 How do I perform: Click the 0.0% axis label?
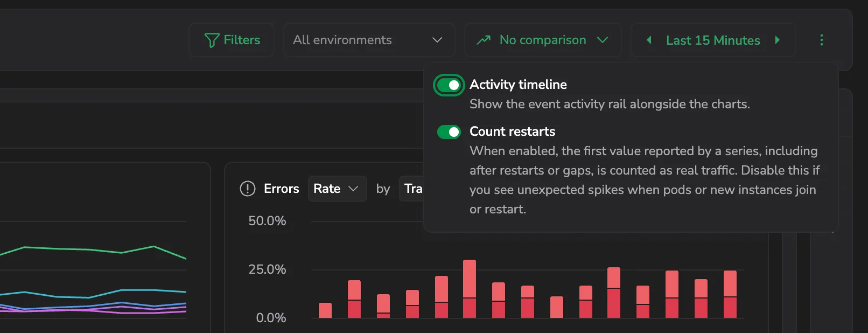271,318
